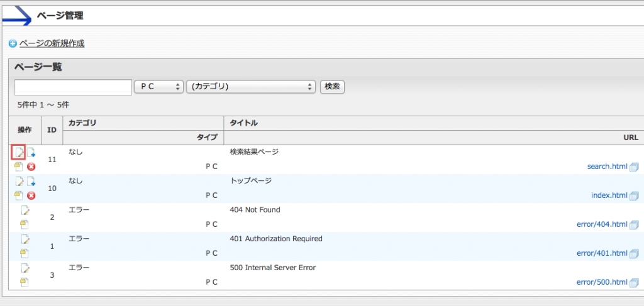Delete the 検索結果ページ page with red X
Screen dimensions: 644x306
tap(31, 167)
